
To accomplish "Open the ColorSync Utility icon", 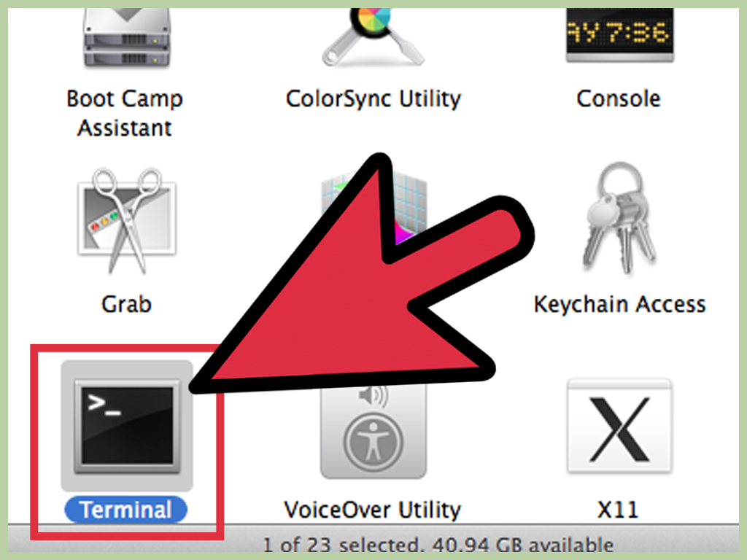I will point(373,37).
